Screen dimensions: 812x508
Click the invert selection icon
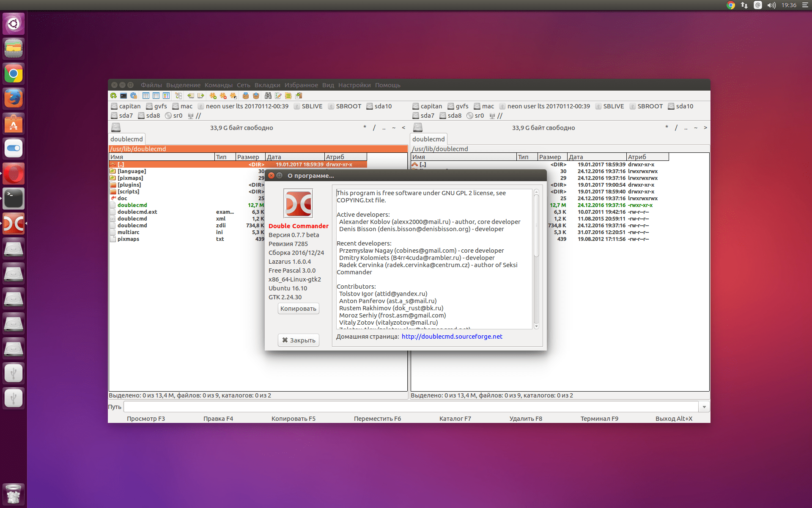pyautogui.click(x=233, y=96)
